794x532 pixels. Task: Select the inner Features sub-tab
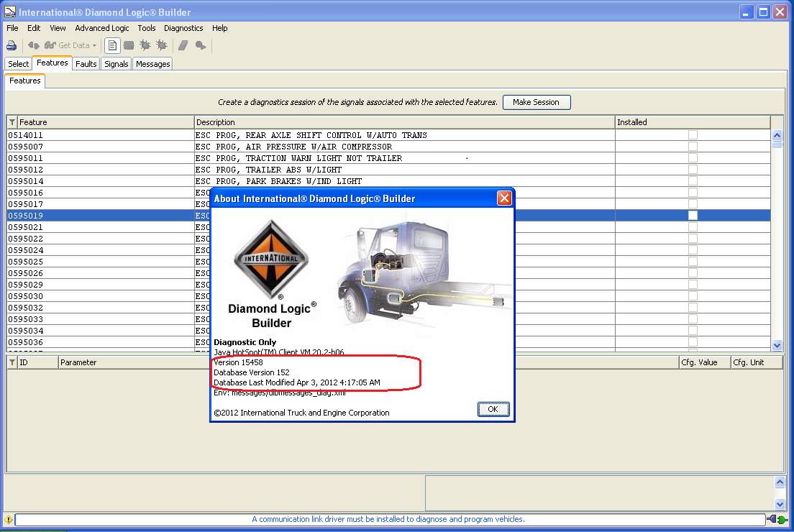pyautogui.click(x=24, y=81)
